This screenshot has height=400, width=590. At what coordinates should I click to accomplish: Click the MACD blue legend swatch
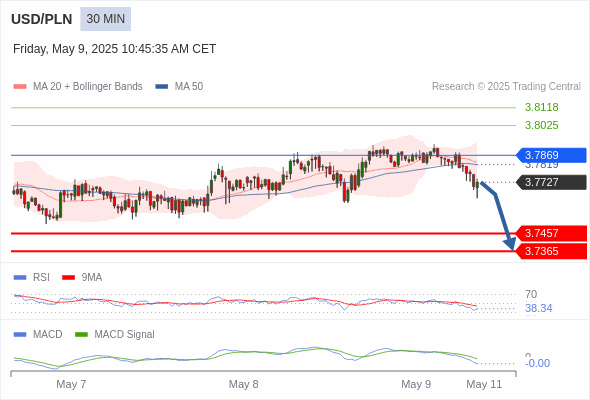[x=20, y=335]
